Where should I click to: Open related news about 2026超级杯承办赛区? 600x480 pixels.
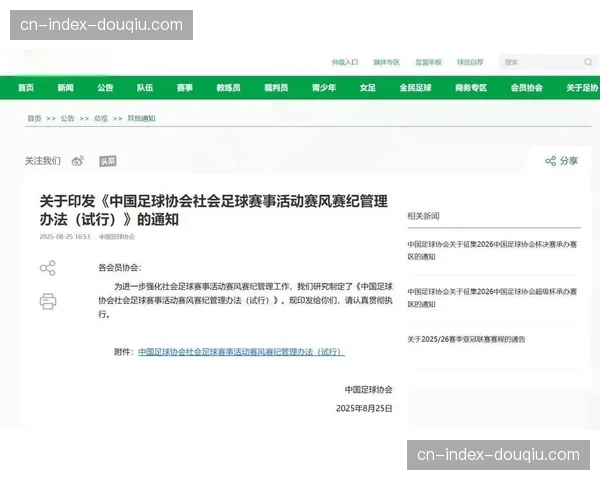point(492,298)
